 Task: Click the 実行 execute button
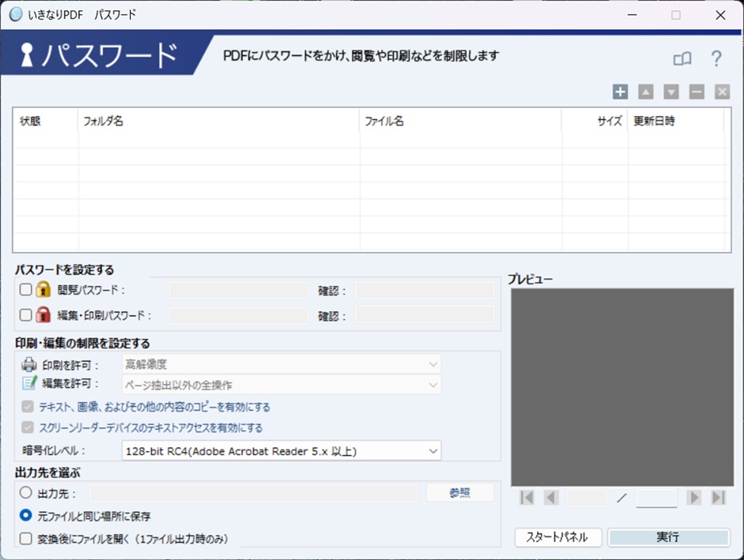click(669, 537)
